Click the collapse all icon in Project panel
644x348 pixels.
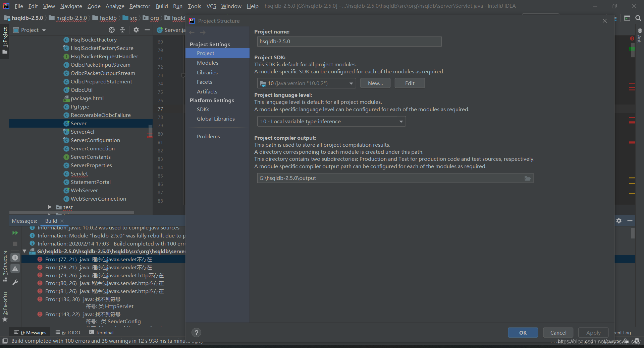pos(122,30)
